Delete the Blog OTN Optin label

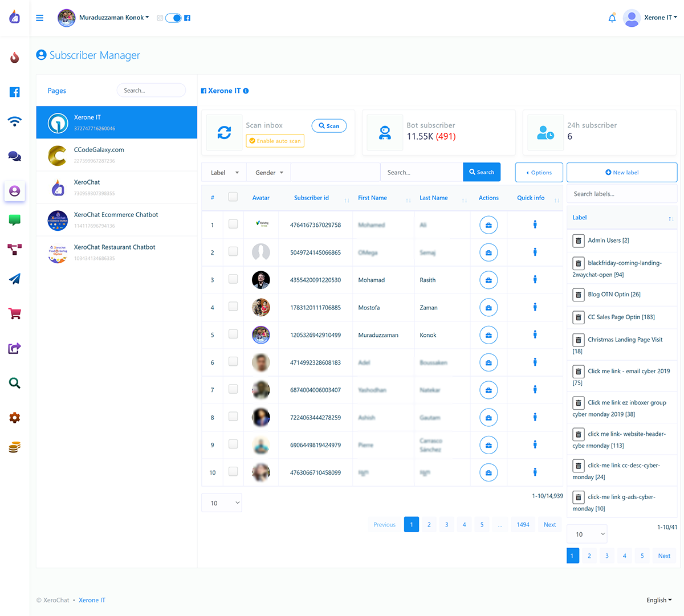(578, 295)
